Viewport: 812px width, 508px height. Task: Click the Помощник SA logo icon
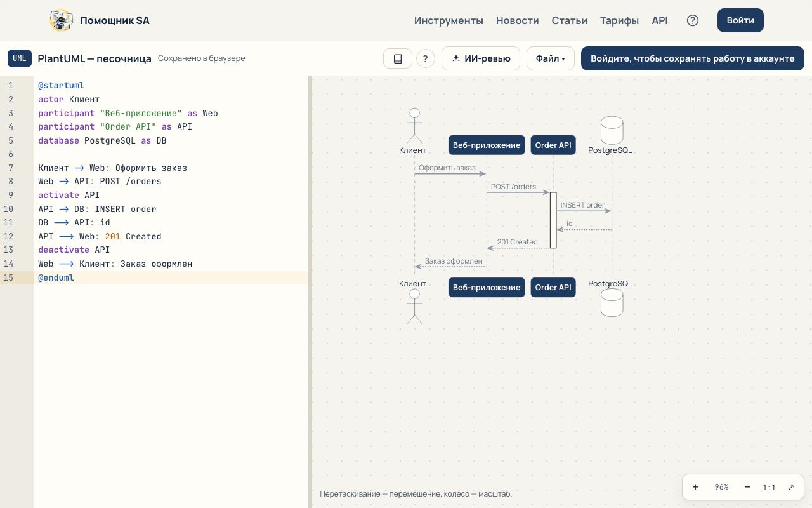(x=62, y=20)
